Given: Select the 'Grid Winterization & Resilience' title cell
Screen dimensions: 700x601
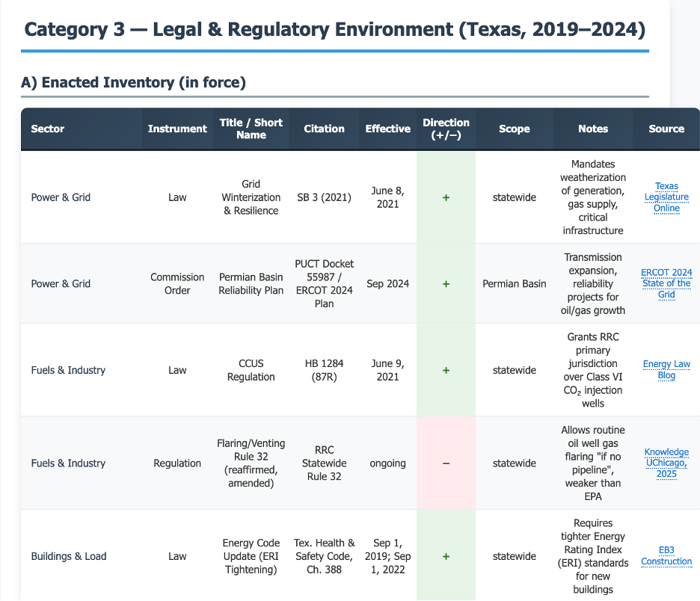Looking at the screenshot, I should [251, 197].
